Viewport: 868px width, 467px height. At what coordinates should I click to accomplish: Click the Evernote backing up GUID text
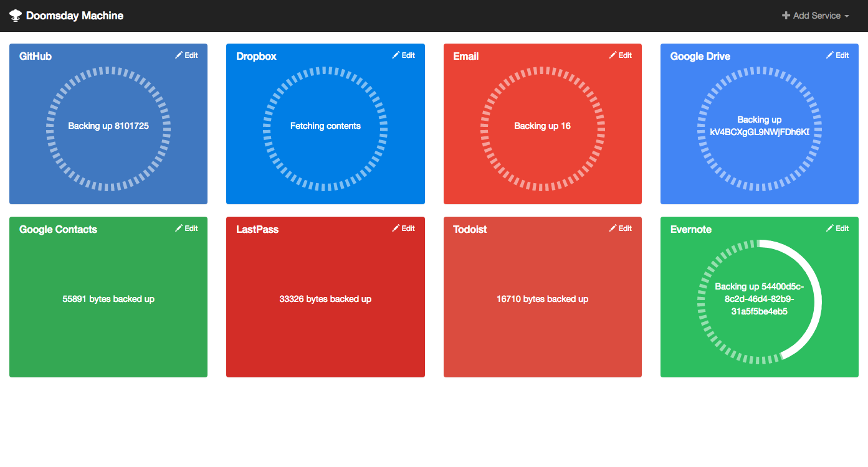(760, 299)
